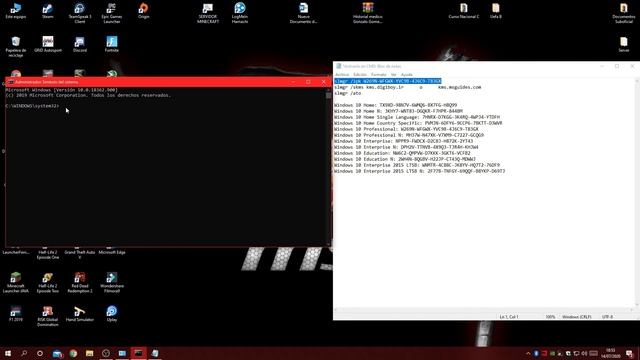Click the Windows 10 Home Single Language line
Screen dimensions: 640x360
click(417, 117)
